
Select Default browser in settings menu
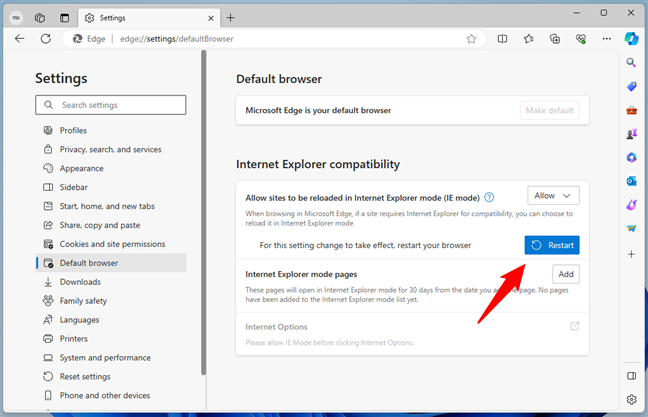[x=111, y=263]
